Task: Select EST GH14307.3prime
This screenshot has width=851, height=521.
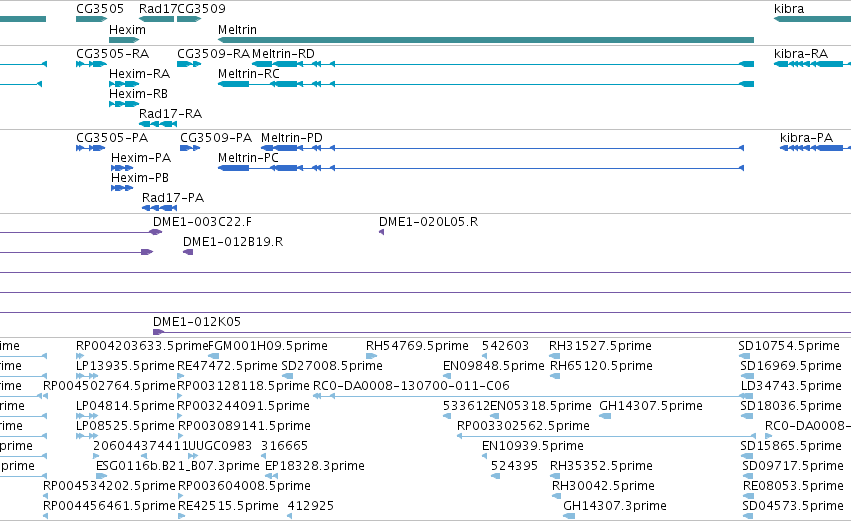Action: click(x=615, y=507)
